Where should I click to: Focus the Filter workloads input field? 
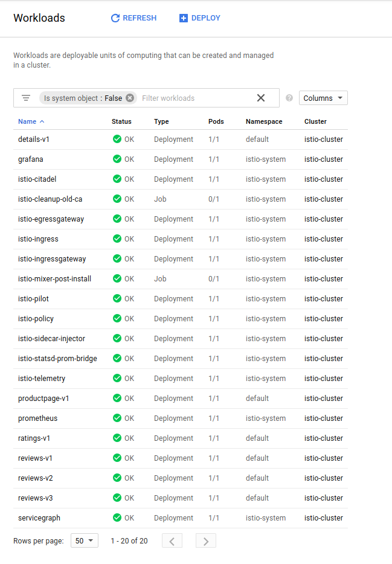point(196,98)
